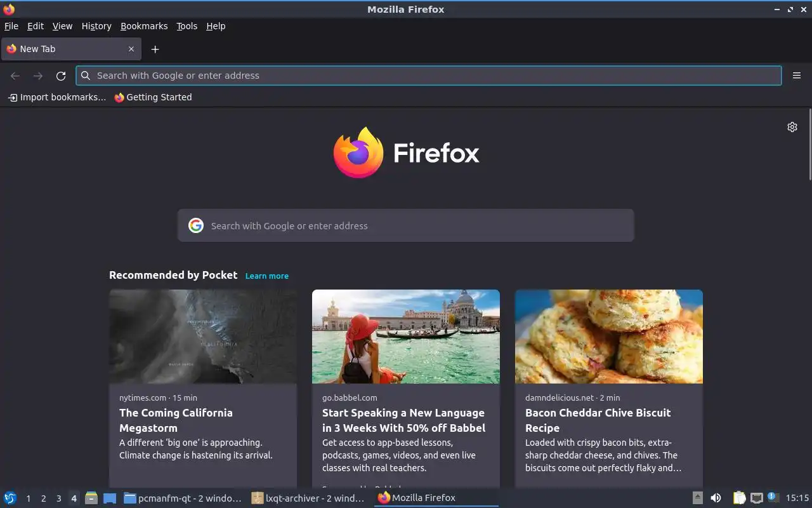Screen dimensions: 812x508
Task: Click the California satellite map thumbnail
Action: click(x=203, y=337)
